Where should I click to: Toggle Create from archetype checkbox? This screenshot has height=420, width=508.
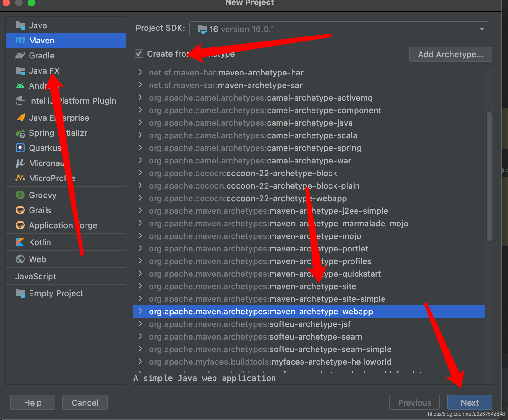(139, 54)
